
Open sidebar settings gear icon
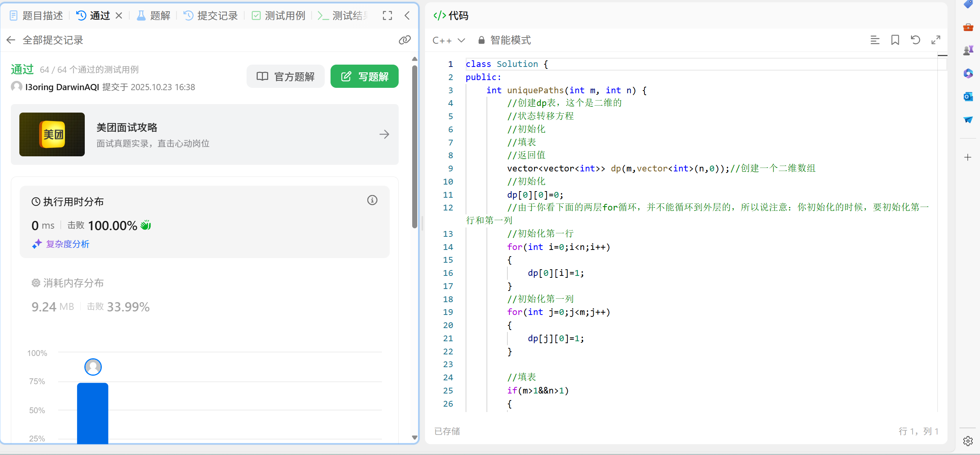tap(968, 441)
